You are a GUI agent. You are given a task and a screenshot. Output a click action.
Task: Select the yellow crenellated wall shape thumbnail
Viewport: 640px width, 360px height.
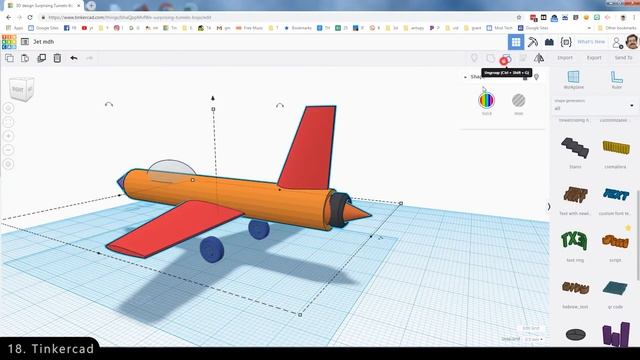tap(616, 147)
